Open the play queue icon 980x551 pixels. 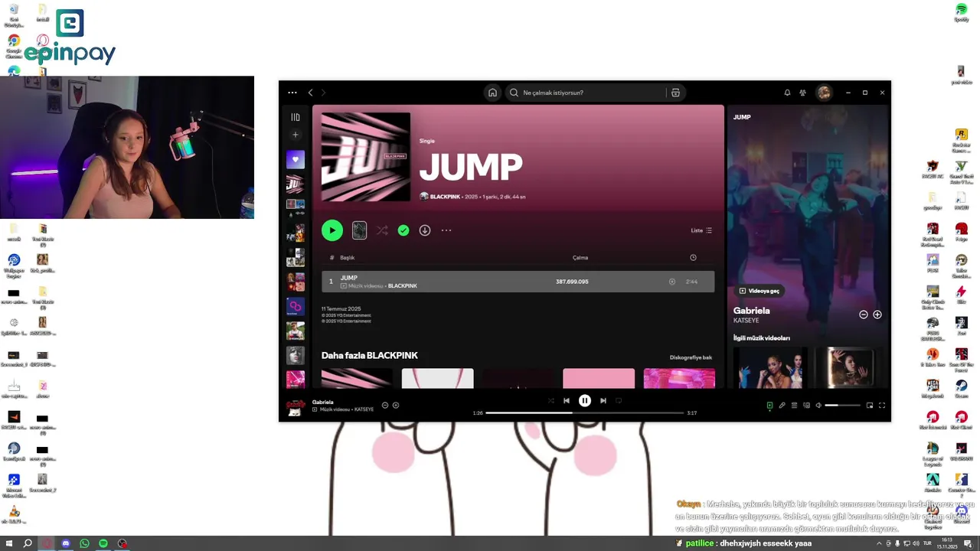(795, 406)
